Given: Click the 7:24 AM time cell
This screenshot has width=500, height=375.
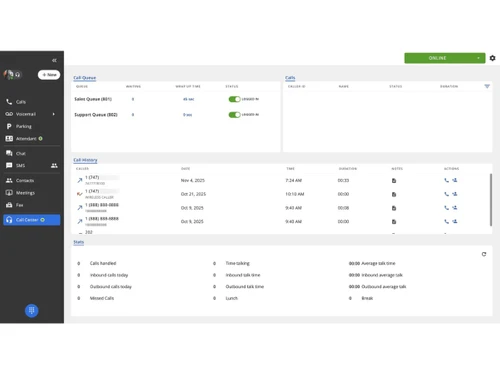Looking at the screenshot, I should [294, 180].
